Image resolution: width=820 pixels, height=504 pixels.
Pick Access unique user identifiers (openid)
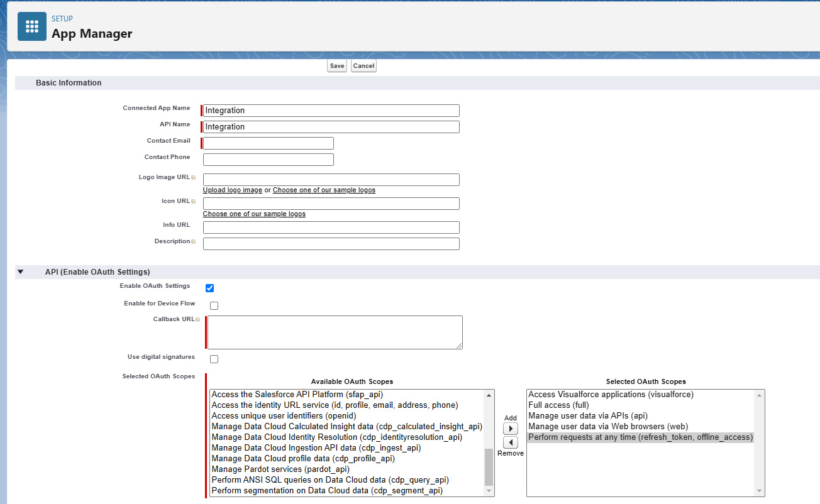tap(347, 416)
